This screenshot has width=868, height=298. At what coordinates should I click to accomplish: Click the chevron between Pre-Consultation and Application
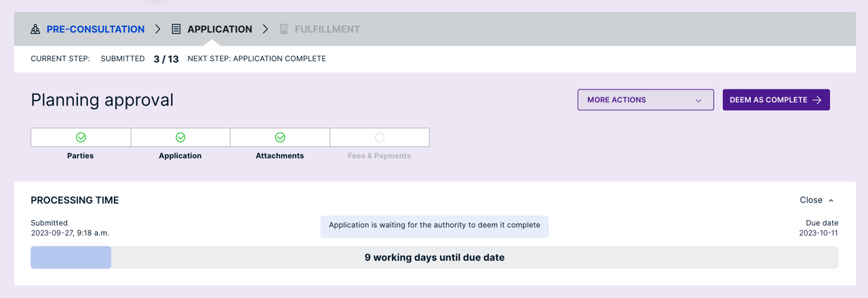pos(158,29)
